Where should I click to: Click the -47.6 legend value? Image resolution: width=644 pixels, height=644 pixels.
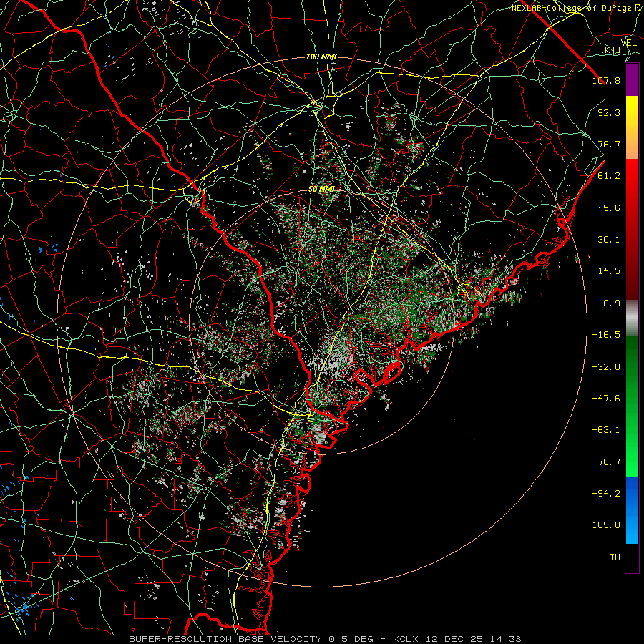pyautogui.click(x=606, y=399)
